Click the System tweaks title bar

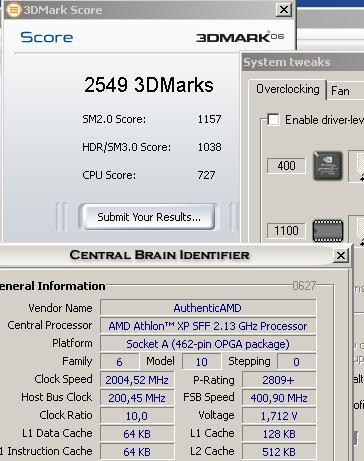pyautogui.click(x=303, y=62)
